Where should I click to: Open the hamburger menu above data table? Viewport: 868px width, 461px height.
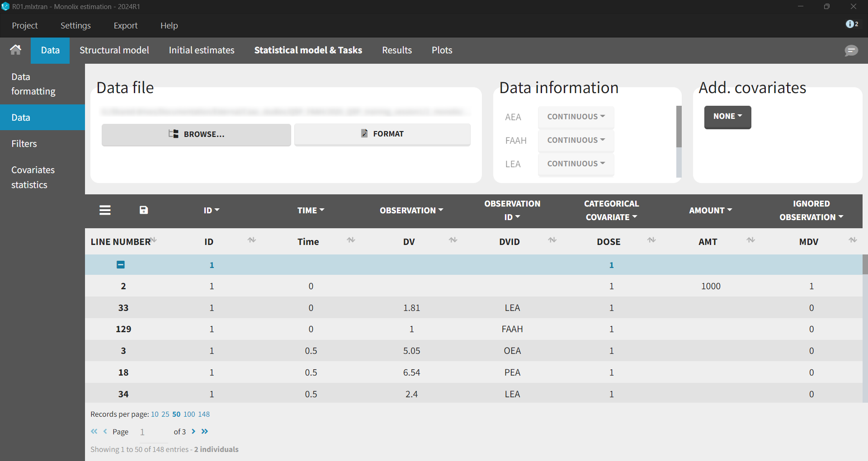[105, 210]
